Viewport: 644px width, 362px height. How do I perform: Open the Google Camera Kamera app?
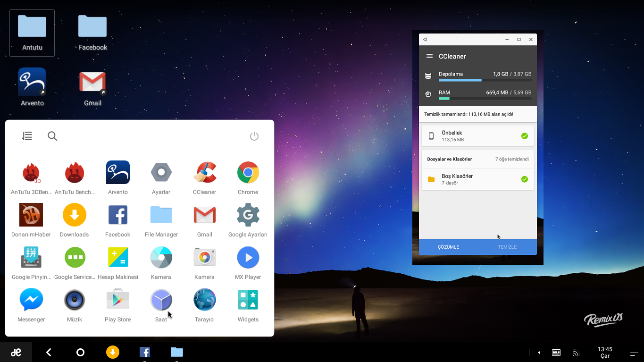205,262
